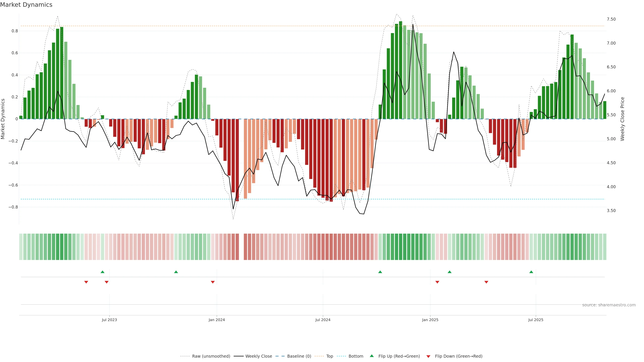Click the Flip Up marker near October 2023
The height and width of the screenshot is (362, 644).
(x=176, y=272)
